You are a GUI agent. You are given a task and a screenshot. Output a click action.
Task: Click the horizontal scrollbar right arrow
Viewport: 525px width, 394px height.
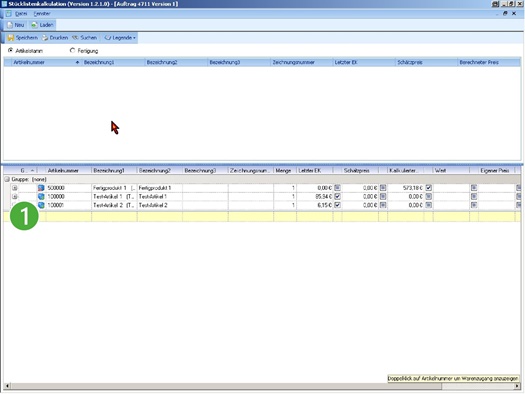(x=518, y=386)
